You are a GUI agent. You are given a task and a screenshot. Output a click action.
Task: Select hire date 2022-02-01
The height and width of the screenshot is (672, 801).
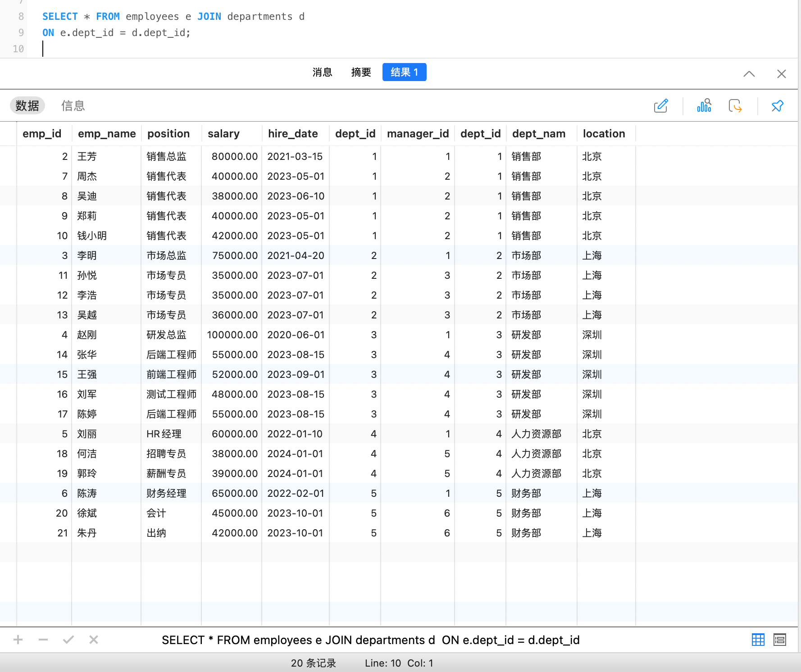pyautogui.click(x=296, y=493)
